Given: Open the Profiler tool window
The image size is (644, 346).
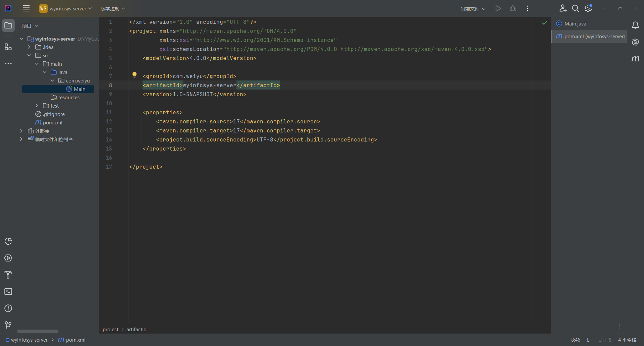Looking at the screenshot, I should [x=8, y=241].
